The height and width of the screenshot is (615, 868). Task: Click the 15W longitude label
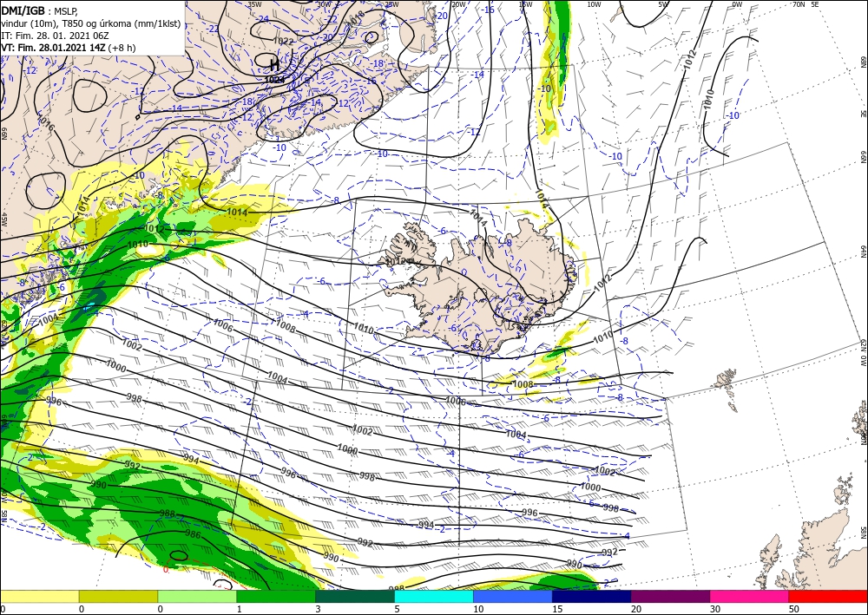tap(526, 4)
